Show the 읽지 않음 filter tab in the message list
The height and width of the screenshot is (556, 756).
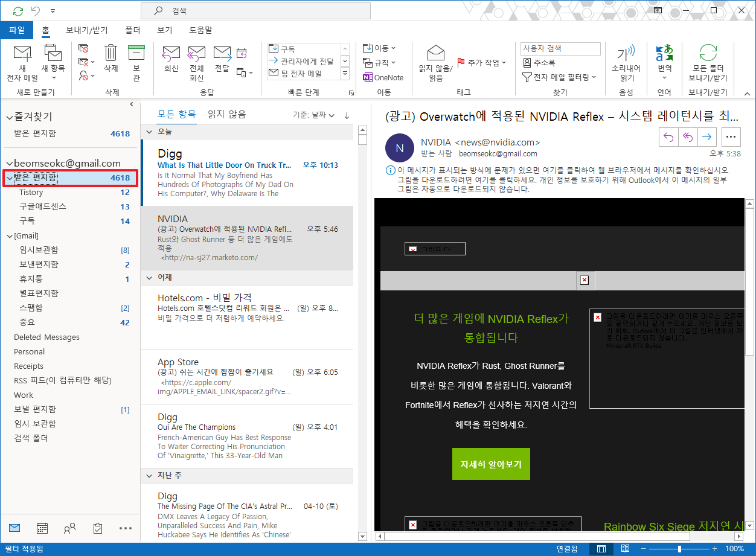(x=227, y=114)
